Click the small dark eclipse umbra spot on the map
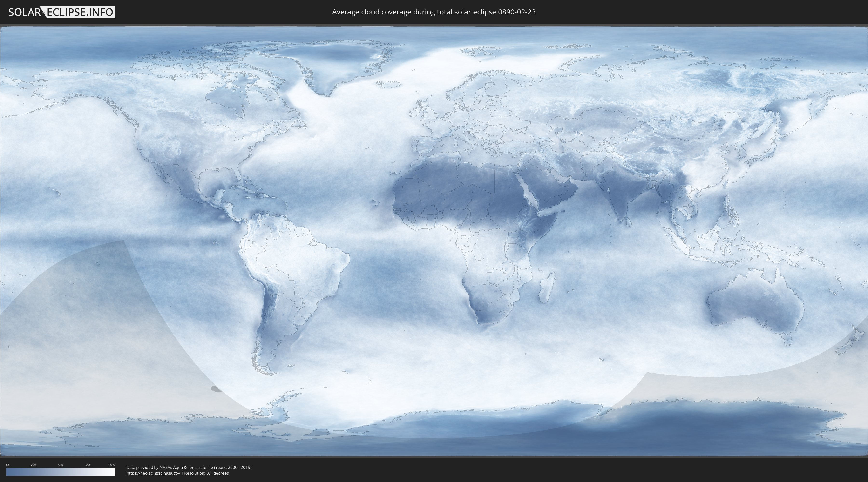This screenshot has height=482, width=868. coord(216,389)
